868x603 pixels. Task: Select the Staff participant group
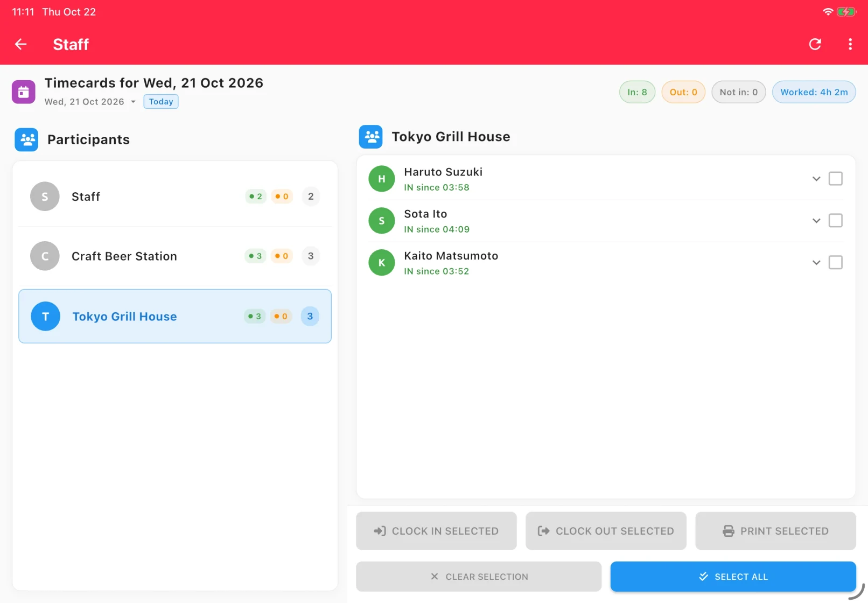coord(175,197)
